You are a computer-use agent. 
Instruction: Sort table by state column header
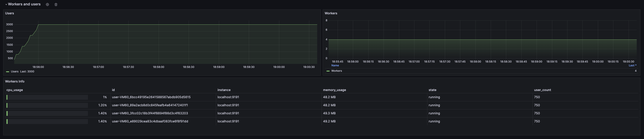click(432, 90)
